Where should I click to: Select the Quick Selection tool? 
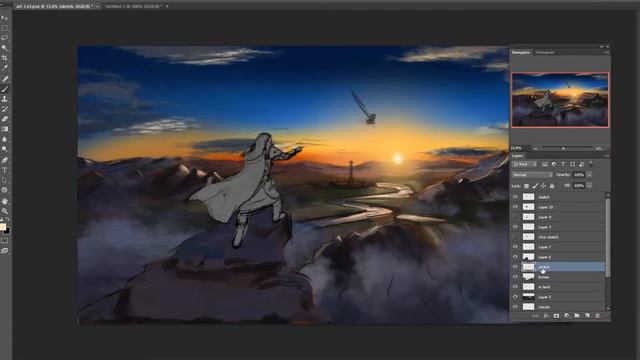pyautogui.click(x=4, y=48)
